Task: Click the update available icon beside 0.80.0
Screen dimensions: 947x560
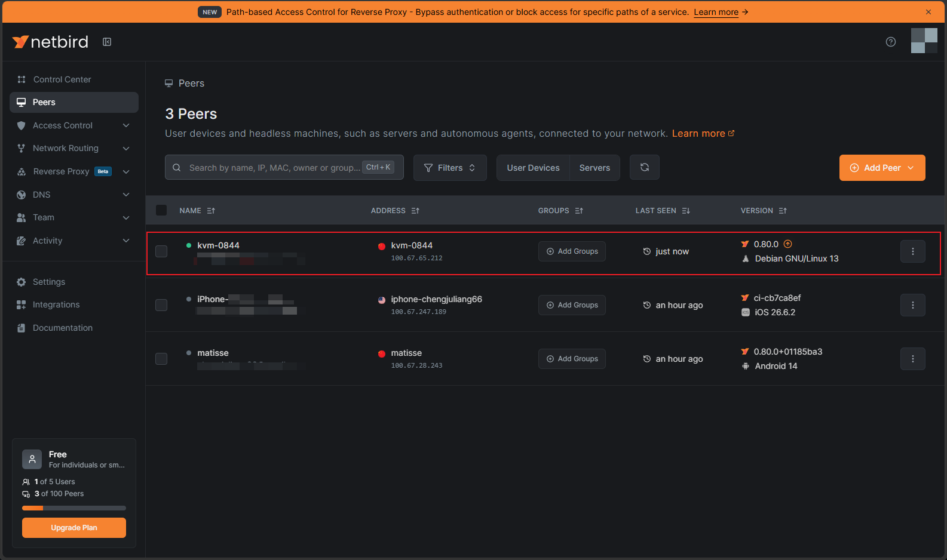Action: 788,244
